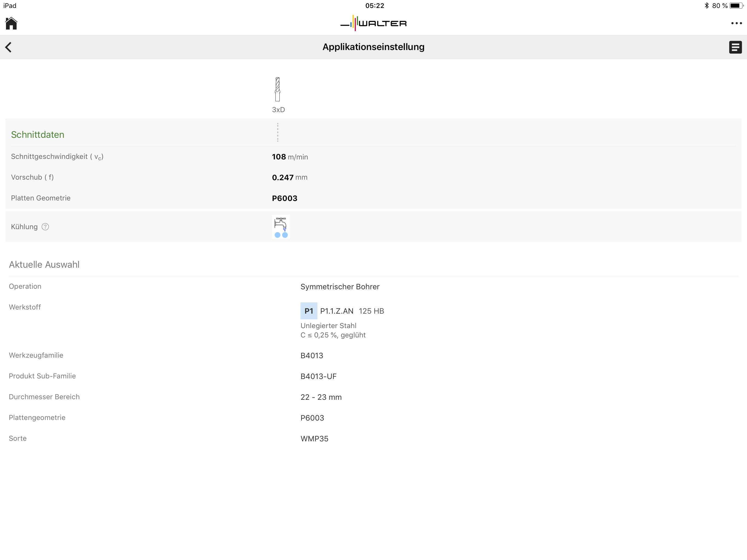Tap the Schnittdaten section heading
747x560 pixels.
point(37,135)
